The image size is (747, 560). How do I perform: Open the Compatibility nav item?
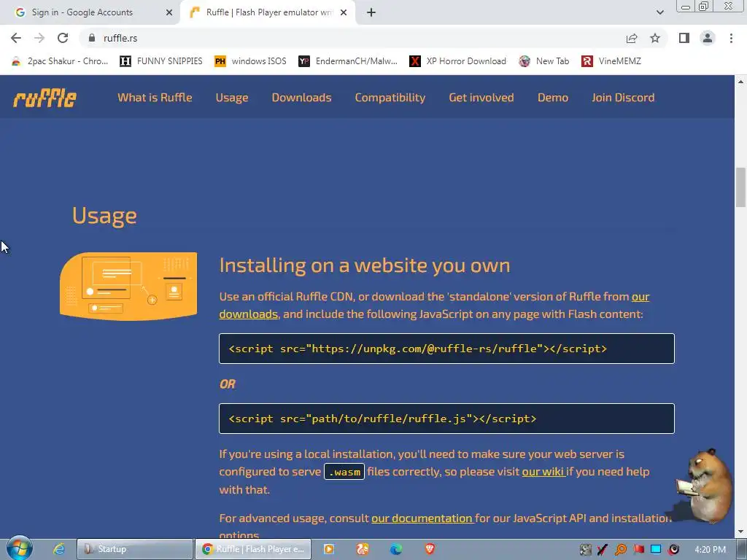[390, 98]
